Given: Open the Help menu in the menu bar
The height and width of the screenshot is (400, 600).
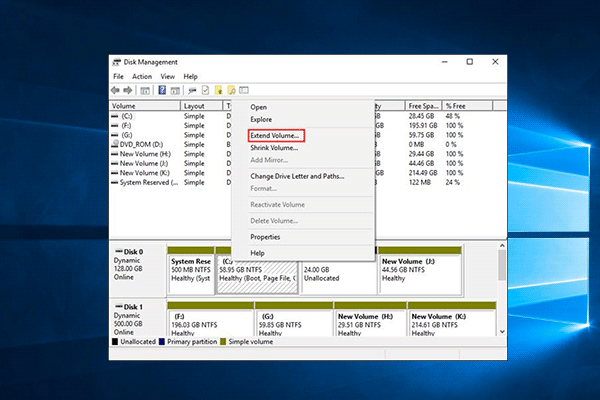Looking at the screenshot, I should click(191, 77).
